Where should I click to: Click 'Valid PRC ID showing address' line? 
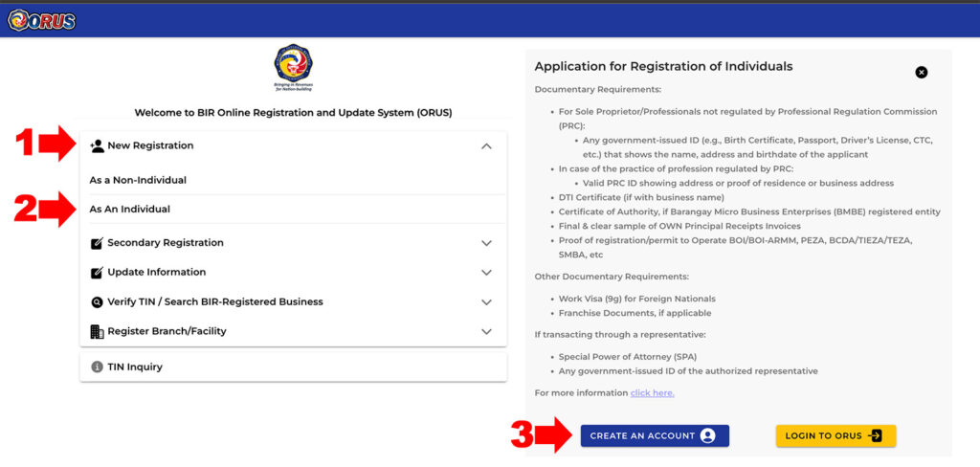pyautogui.click(x=738, y=183)
